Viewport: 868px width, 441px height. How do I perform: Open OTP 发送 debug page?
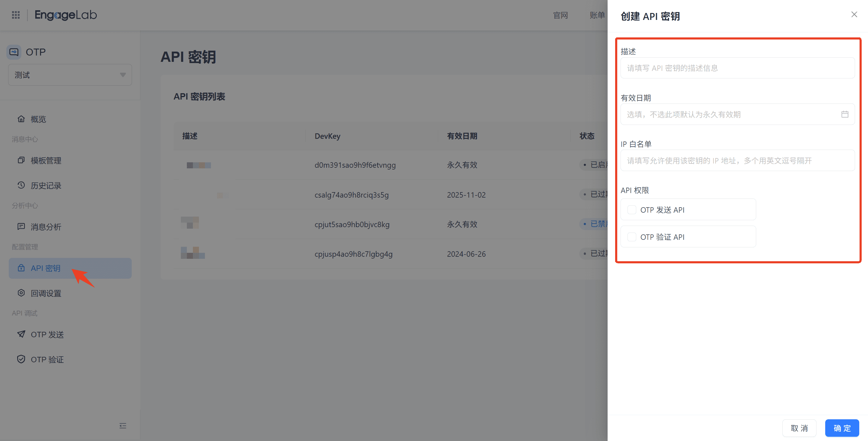pos(48,335)
